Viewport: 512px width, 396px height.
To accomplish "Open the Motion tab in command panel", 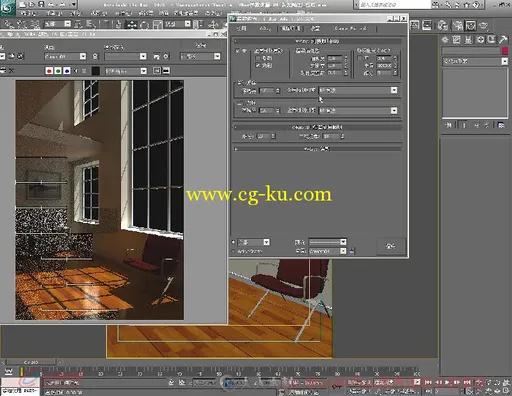I will pos(480,40).
